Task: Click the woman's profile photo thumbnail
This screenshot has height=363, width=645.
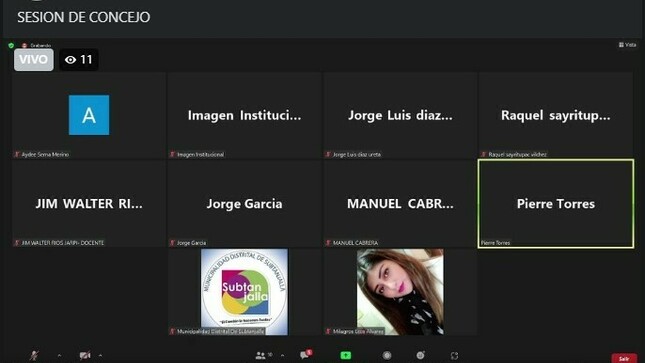Action: (400, 292)
